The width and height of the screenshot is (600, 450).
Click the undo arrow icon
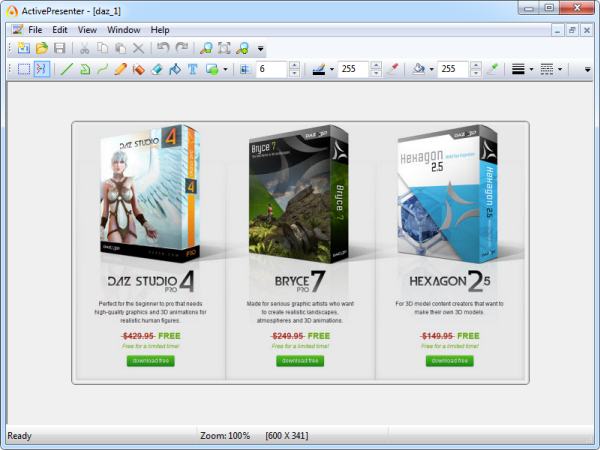(x=163, y=48)
